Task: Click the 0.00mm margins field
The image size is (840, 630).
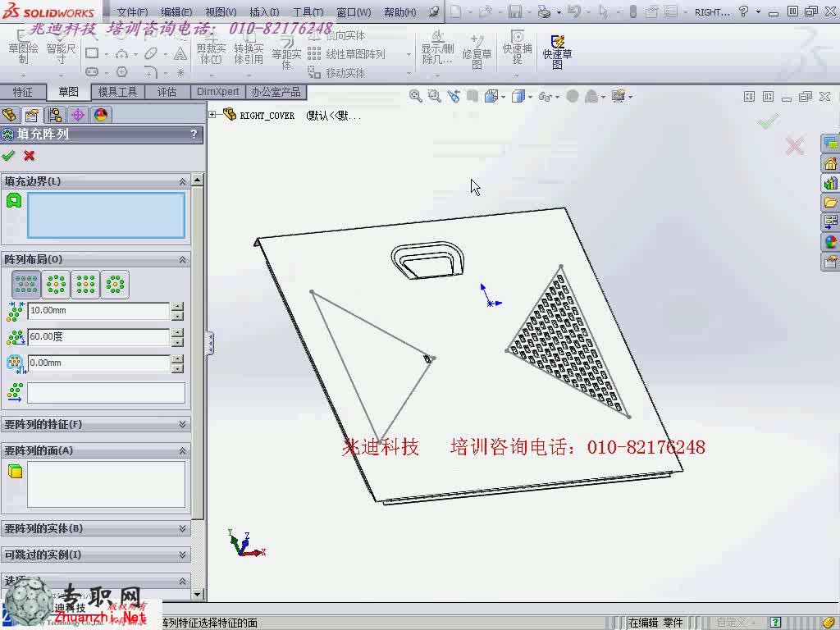Action: pyautogui.click(x=98, y=363)
